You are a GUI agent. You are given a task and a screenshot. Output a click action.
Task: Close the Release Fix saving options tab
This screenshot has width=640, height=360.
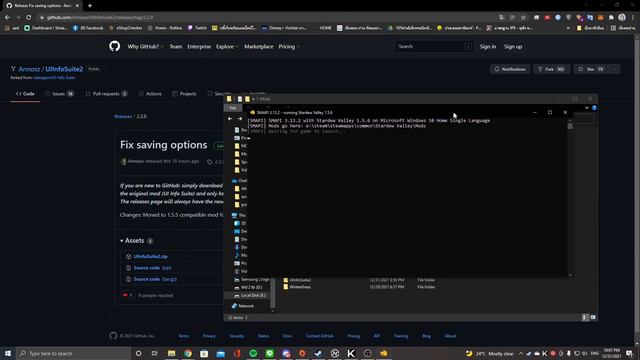[x=77, y=6]
